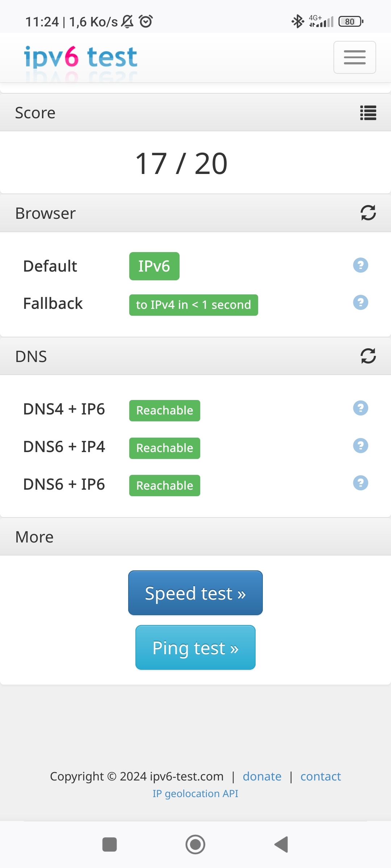Click the Score list icon

click(368, 113)
